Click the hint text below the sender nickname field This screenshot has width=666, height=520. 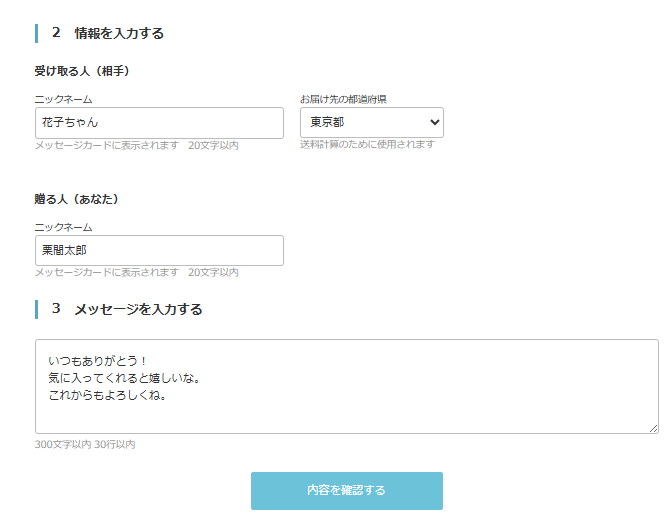tap(136, 273)
